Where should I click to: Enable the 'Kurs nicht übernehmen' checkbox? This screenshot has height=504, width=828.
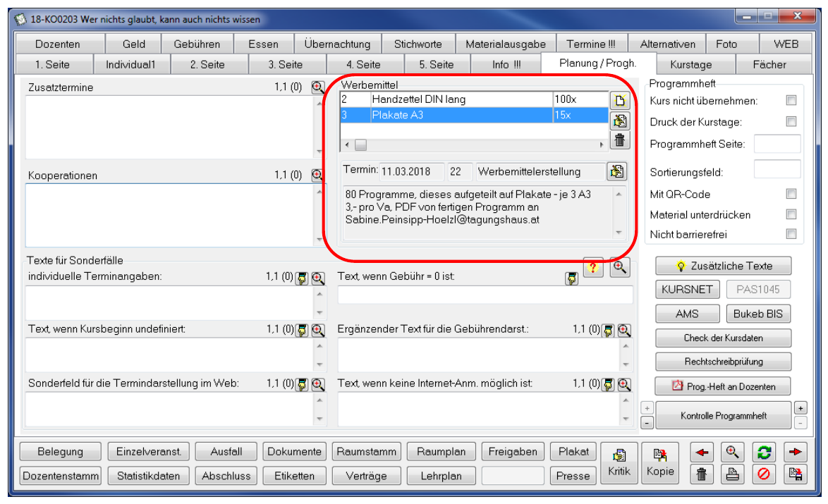tap(791, 100)
